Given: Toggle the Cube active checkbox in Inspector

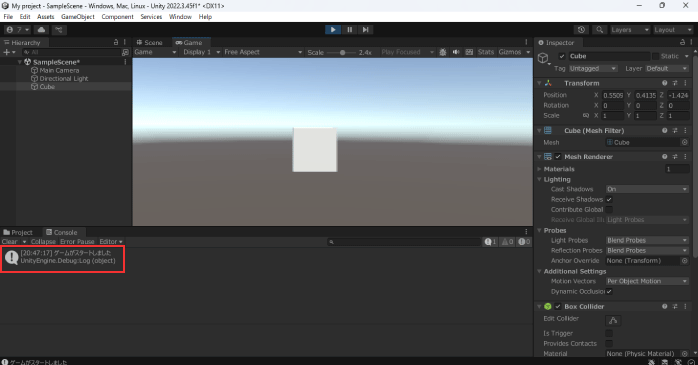Looking at the screenshot, I should click(562, 56).
